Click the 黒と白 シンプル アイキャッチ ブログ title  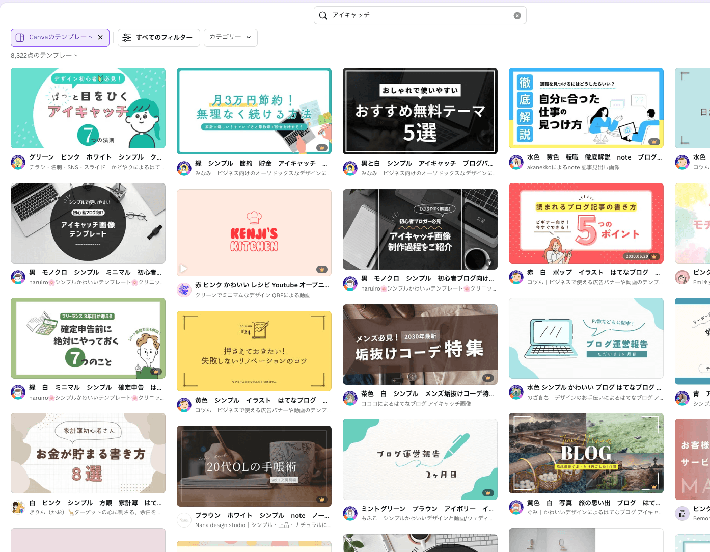pos(428,163)
